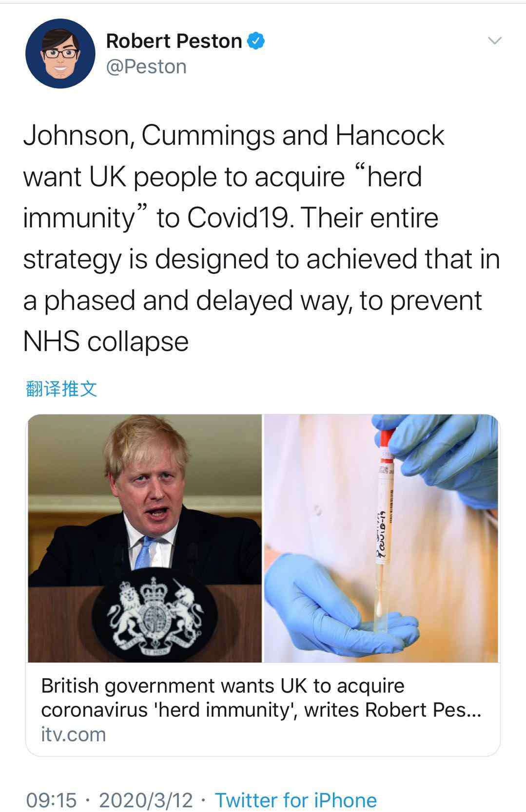This screenshot has width=526, height=812.
Task: Expand the tweet options chevron
Action: [x=495, y=41]
